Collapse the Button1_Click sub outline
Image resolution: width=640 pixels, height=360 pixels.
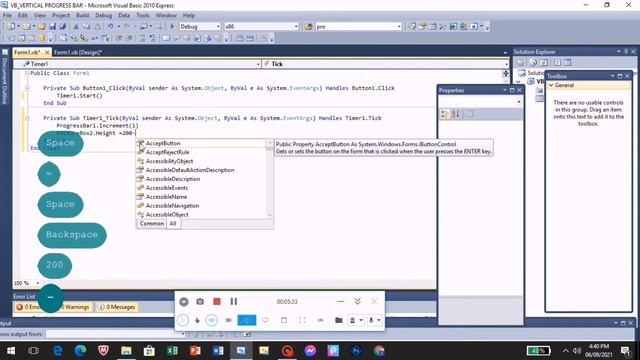coord(27,88)
